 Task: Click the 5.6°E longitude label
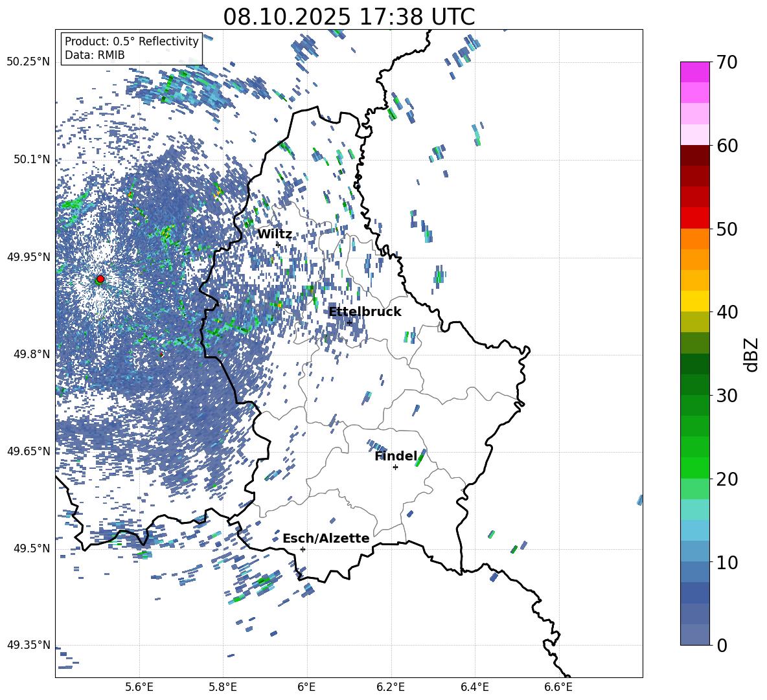tap(139, 687)
